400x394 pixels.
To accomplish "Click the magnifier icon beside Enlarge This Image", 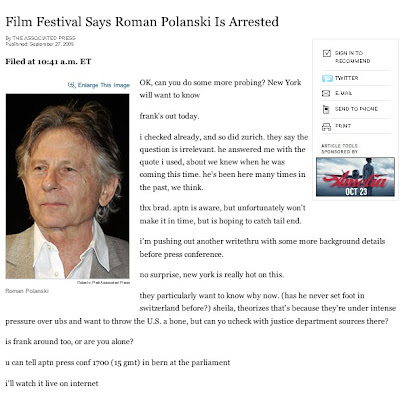I will (x=71, y=85).
